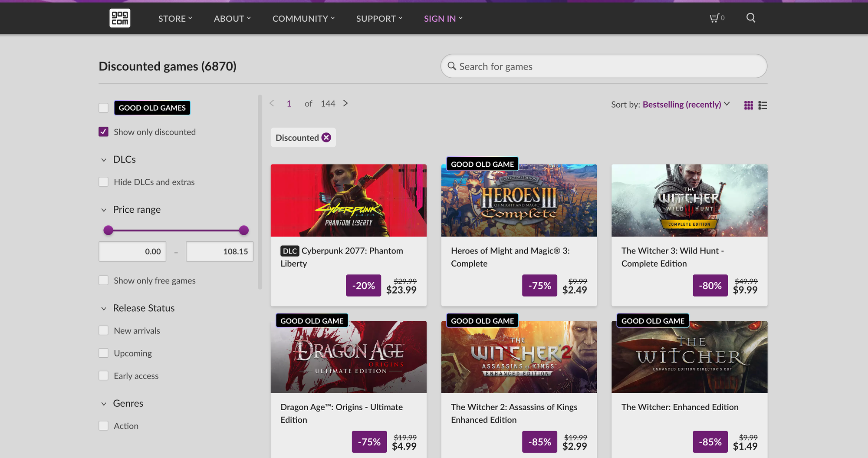The image size is (868, 458).
Task: Switch to grid view layout
Action: point(749,105)
